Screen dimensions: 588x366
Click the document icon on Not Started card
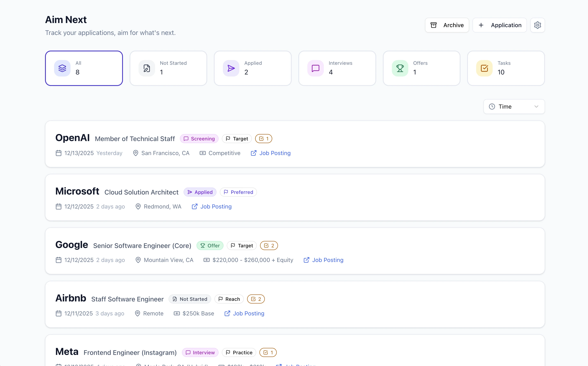pos(147,68)
